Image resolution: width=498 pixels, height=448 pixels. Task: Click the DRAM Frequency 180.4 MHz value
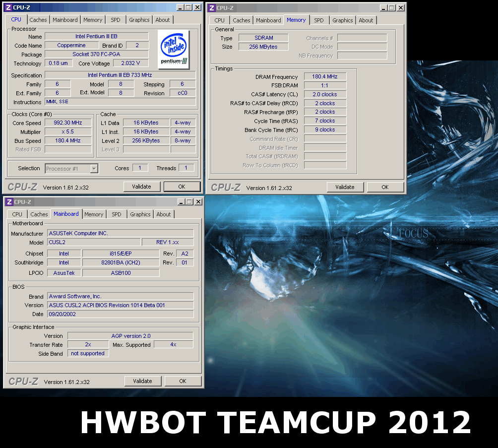(325, 76)
